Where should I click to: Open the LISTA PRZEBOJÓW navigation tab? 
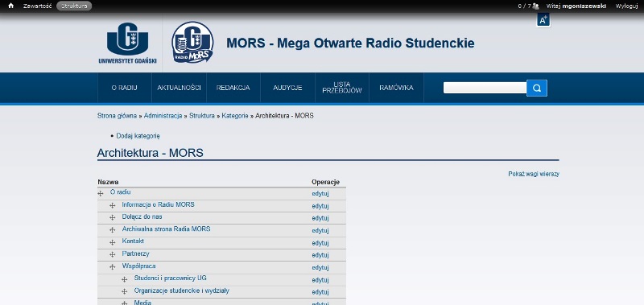tap(342, 88)
